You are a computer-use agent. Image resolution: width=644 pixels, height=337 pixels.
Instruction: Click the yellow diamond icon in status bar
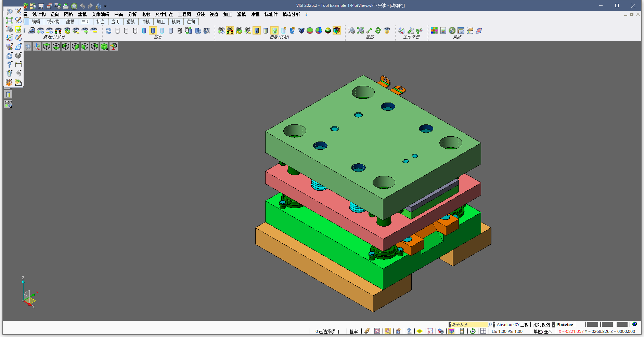420,331
